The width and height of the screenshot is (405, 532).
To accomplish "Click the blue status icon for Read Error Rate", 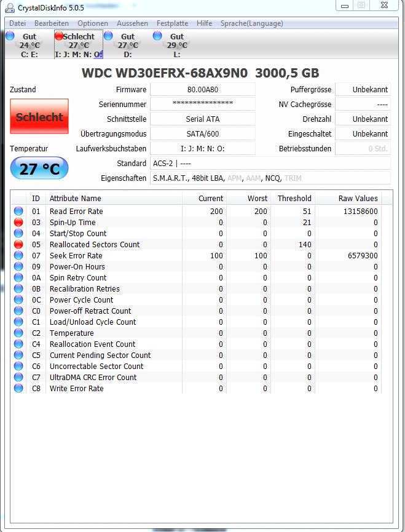I will click(x=18, y=211).
